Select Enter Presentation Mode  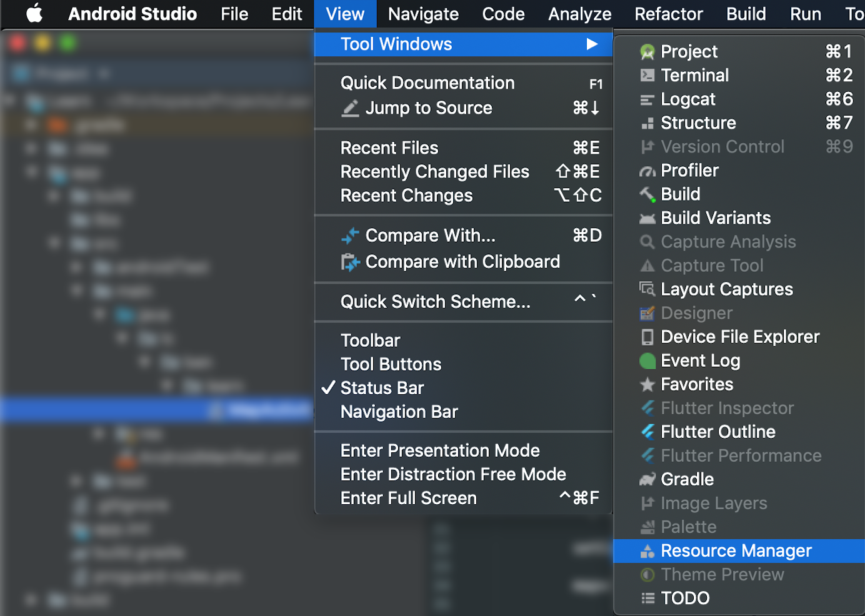coord(463,450)
